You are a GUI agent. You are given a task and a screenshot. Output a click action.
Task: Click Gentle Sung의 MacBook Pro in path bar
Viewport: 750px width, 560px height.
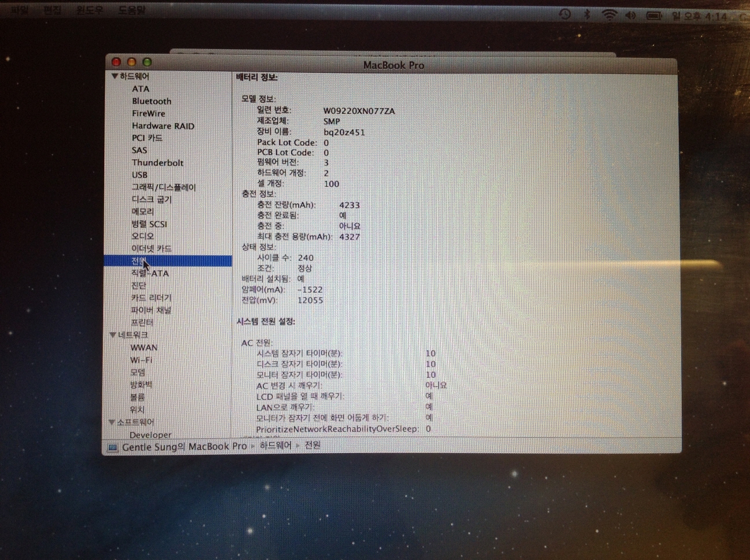click(184, 447)
